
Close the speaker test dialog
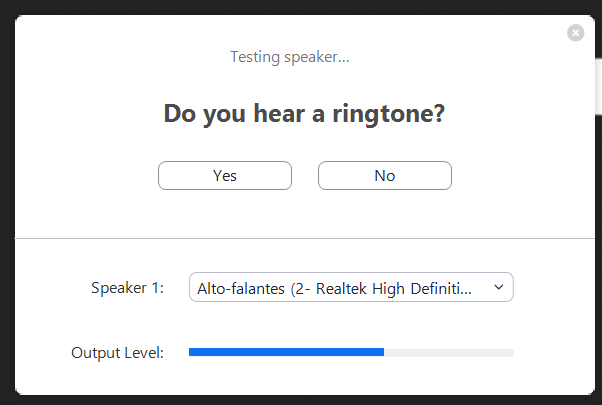pos(576,33)
